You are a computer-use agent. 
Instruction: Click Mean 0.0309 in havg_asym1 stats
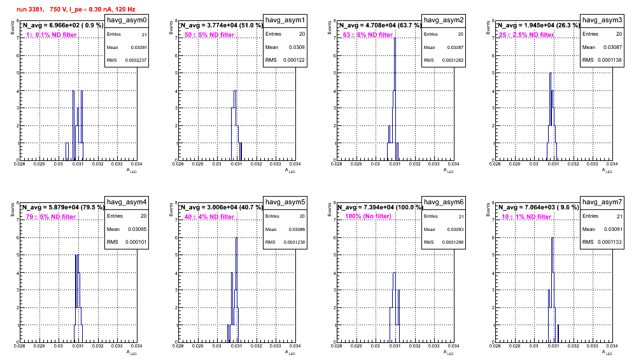[x=285, y=47]
